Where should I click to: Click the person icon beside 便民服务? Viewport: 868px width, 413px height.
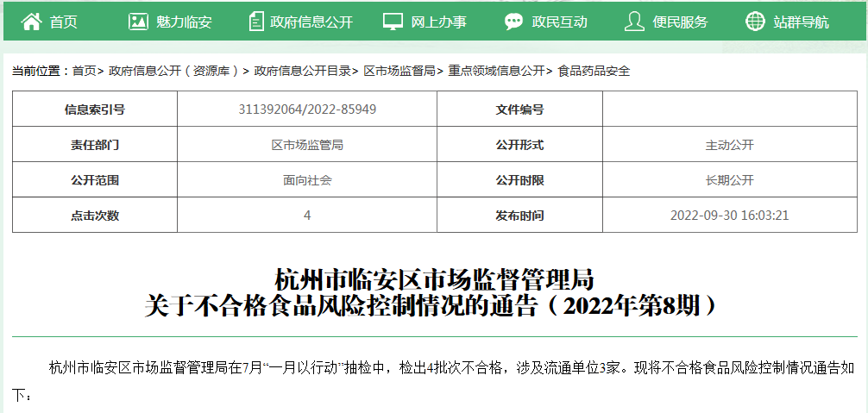click(x=634, y=22)
